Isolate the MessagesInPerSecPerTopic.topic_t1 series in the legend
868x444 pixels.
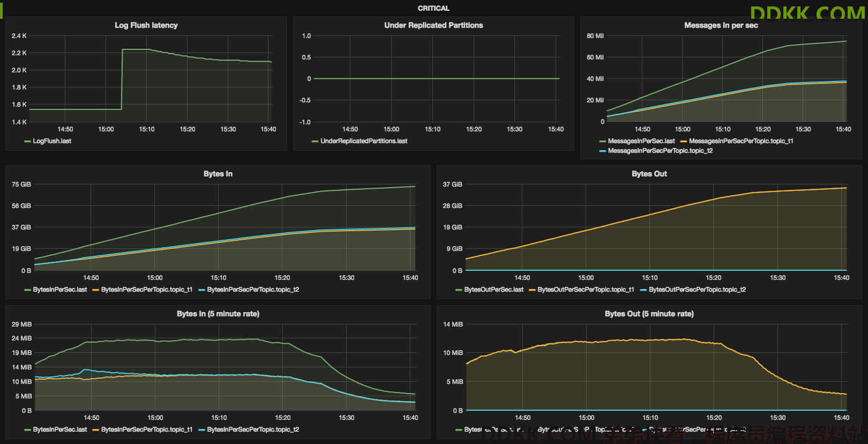tap(741, 141)
